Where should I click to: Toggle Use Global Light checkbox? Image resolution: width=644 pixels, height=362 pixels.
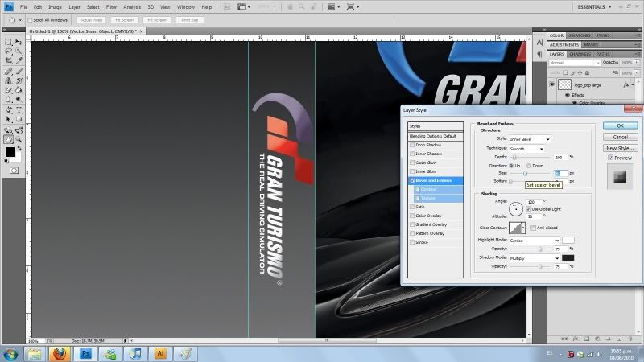tap(528, 209)
